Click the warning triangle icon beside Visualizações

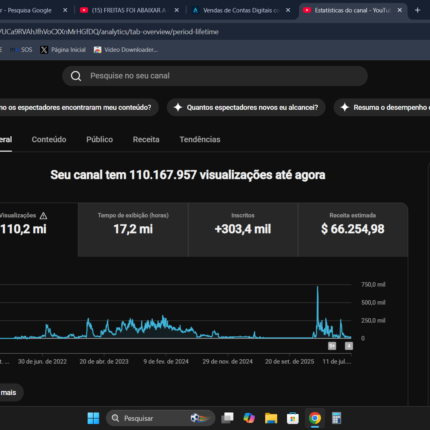point(43,216)
